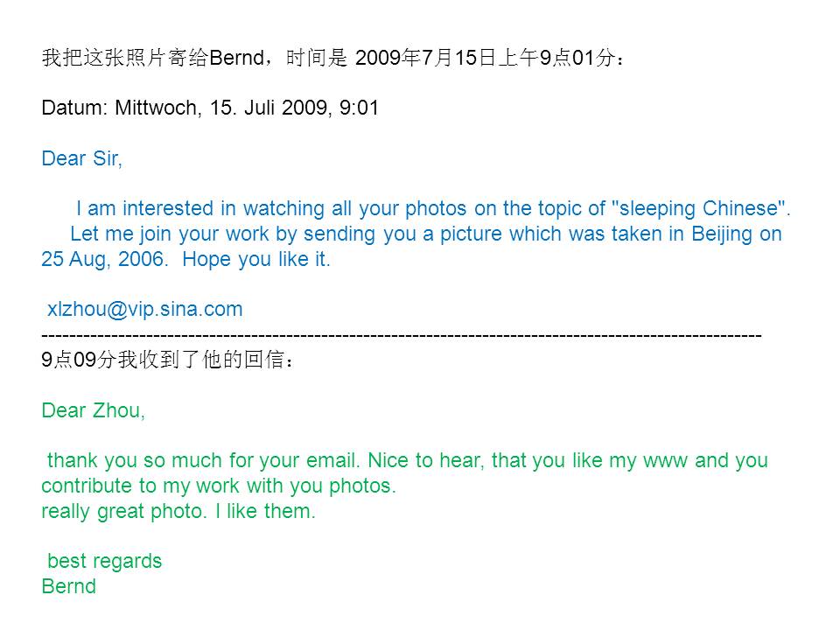The image size is (840, 630).
Task: Click the time '9:01' in the Datum line
Action: (359, 108)
